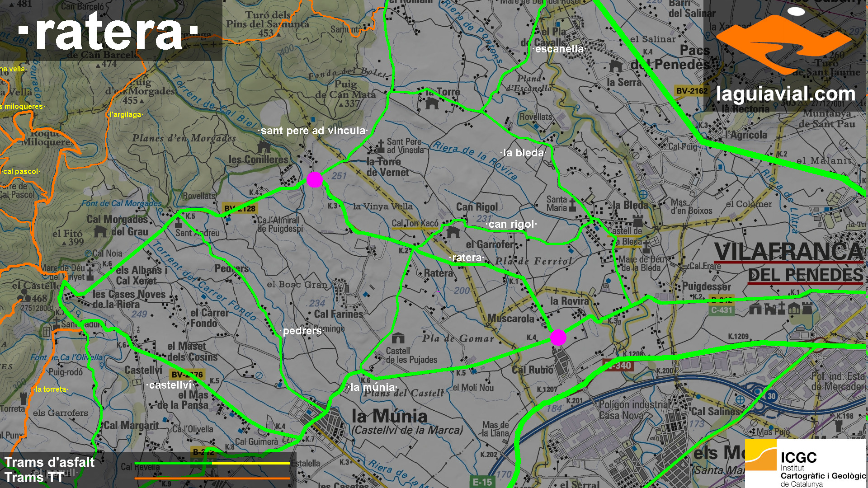The width and height of the screenshot is (868, 488).
Task: Click the Pla de Gomar place name
Action: [458, 338]
